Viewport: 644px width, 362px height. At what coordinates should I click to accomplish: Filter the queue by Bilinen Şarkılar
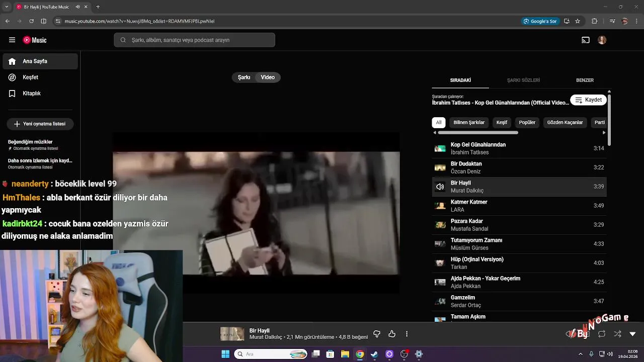pyautogui.click(x=469, y=123)
